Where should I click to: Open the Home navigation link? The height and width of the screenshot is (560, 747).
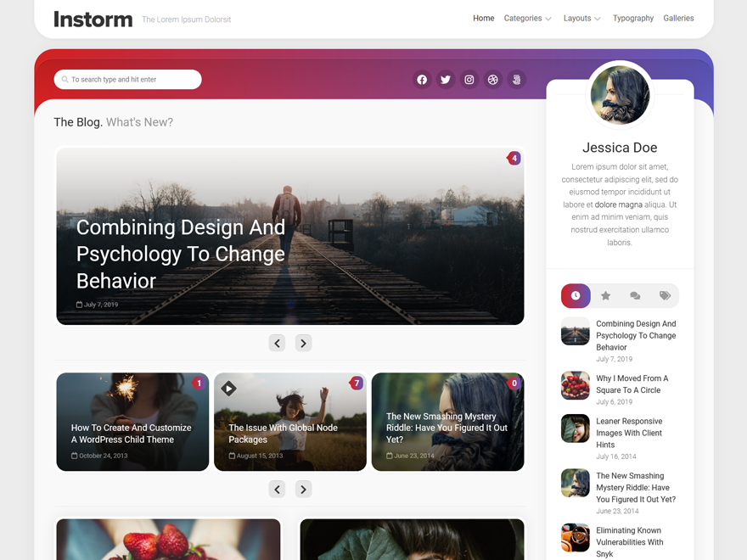click(484, 18)
